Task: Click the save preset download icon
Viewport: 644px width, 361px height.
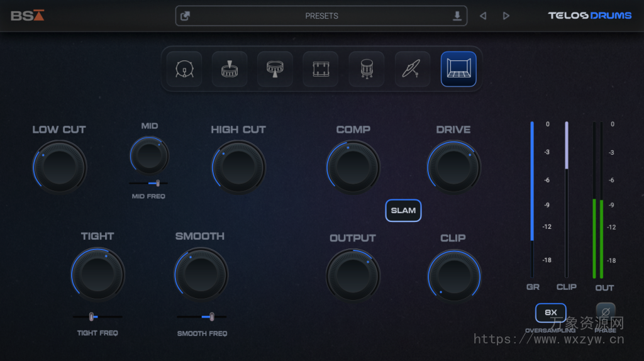Action: pyautogui.click(x=457, y=16)
